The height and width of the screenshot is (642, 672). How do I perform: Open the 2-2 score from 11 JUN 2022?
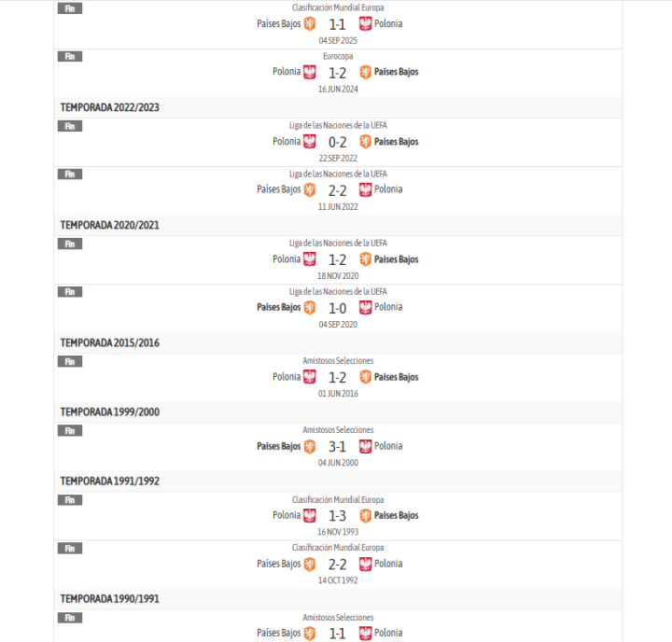tap(337, 189)
